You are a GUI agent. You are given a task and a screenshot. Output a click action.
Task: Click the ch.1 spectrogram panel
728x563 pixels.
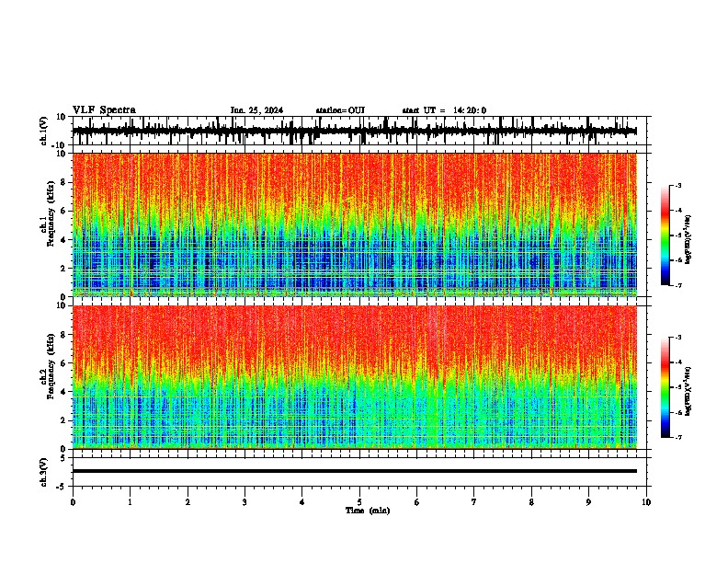tap(355, 224)
